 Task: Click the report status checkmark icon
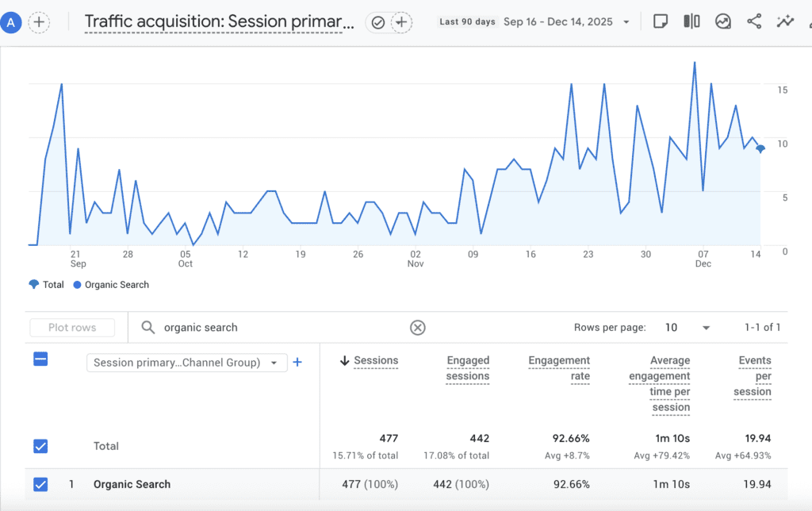pyautogui.click(x=378, y=22)
